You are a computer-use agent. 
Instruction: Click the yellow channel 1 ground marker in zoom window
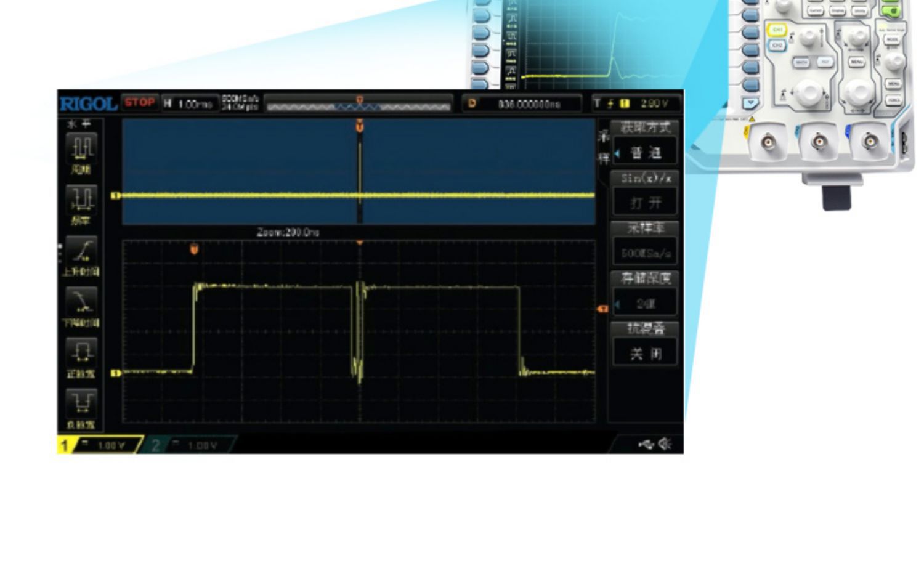[x=115, y=373]
